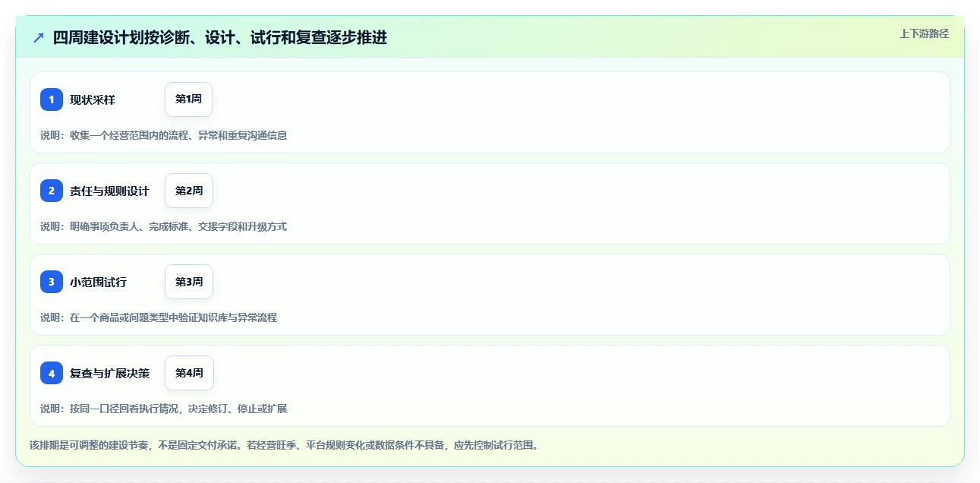Screen dimensions: 980x483
Task: Select the 第3周 tag
Action: coord(189,282)
